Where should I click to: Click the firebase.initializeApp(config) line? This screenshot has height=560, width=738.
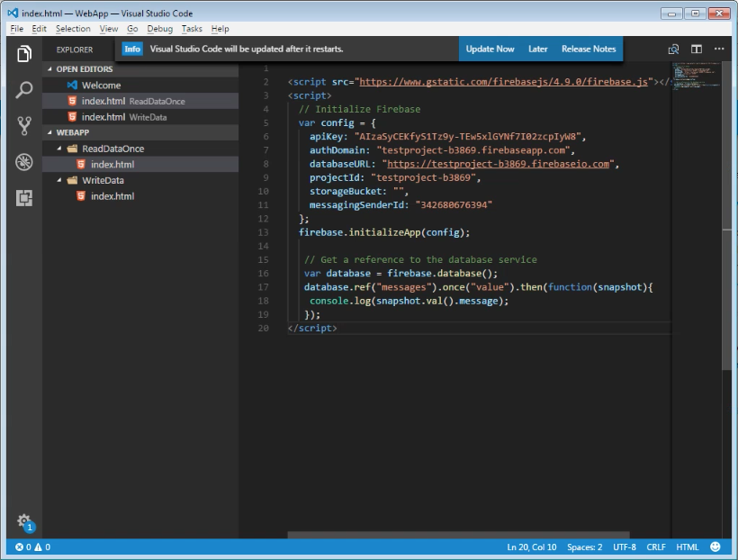(x=384, y=232)
